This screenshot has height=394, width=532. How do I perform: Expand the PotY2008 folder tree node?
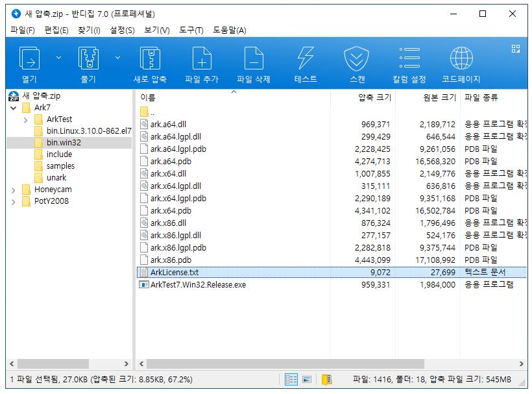[x=14, y=202]
